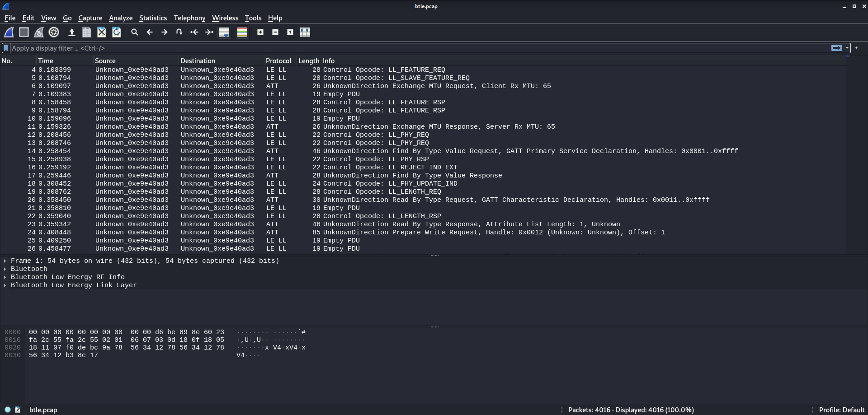Jump to the last packet icon
Screen dimensions: 868x415
coord(209,32)
